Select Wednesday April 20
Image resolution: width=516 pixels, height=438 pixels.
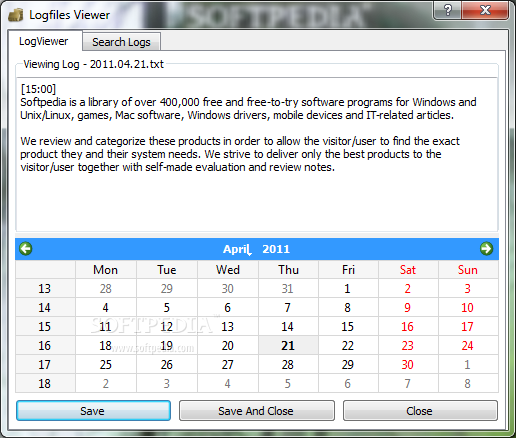tap(228, 345)
